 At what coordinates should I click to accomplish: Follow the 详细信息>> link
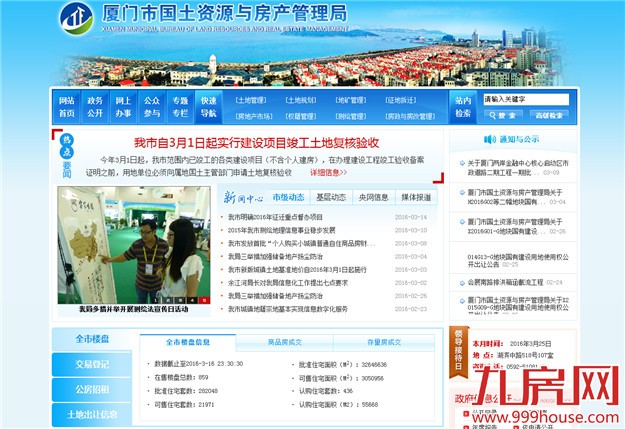click(x=328, y=173)
